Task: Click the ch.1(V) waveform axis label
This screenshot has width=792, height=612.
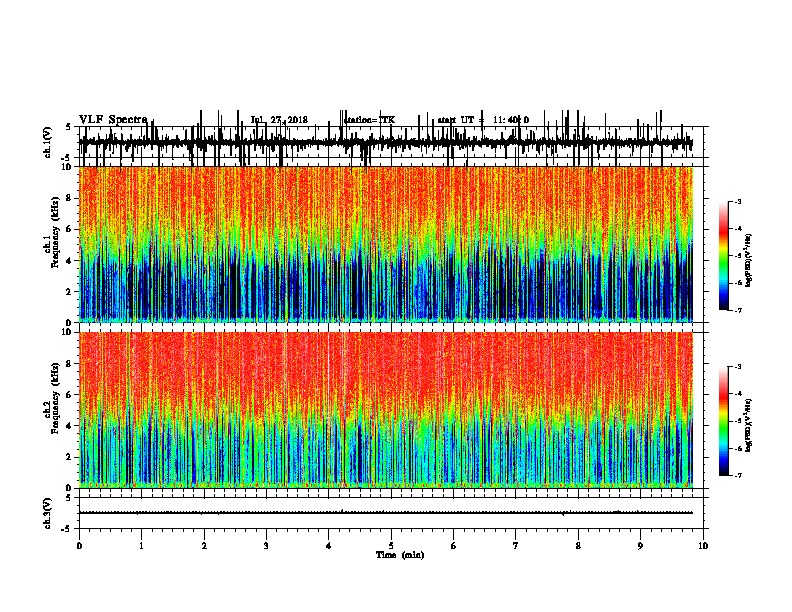Action: pos(47,142)
